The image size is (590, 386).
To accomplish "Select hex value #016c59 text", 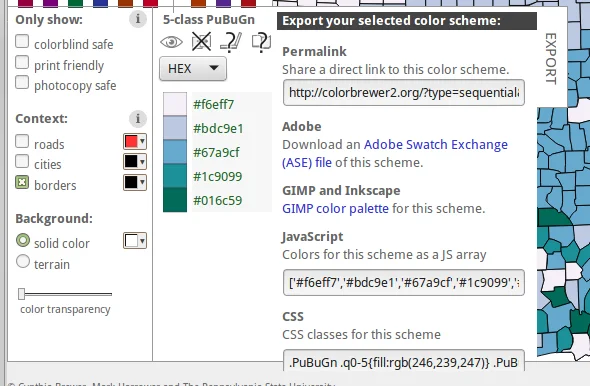I will click(217, 201).
